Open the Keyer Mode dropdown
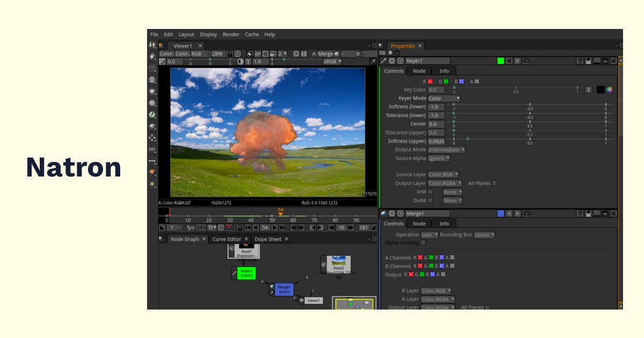644x338 pixels. click(444, 98)
